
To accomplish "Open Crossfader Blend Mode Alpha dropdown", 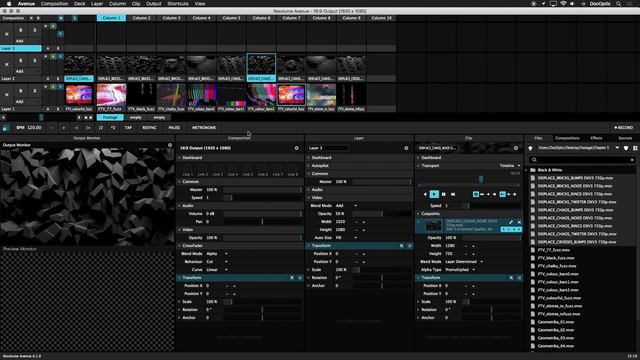I will (217, 253).
